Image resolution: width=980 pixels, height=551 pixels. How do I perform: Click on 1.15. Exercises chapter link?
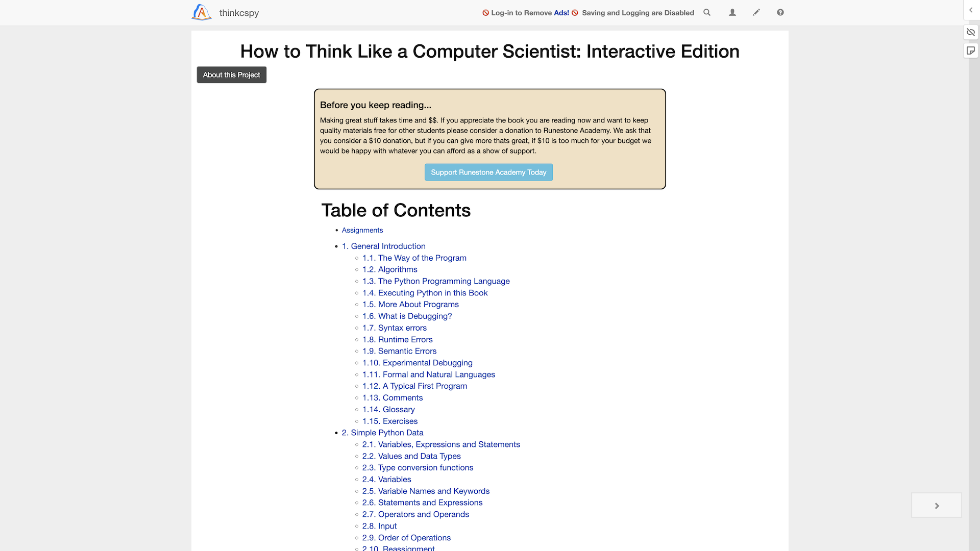coord(390,420)
